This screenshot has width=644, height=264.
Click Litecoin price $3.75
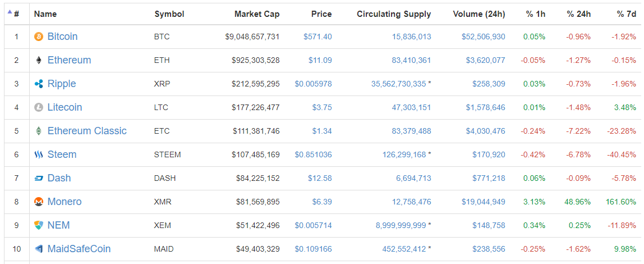point(322,107)
